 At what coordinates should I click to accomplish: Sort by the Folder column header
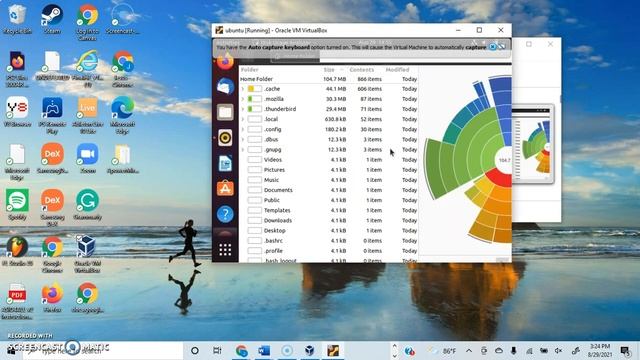tap(250, 70)
